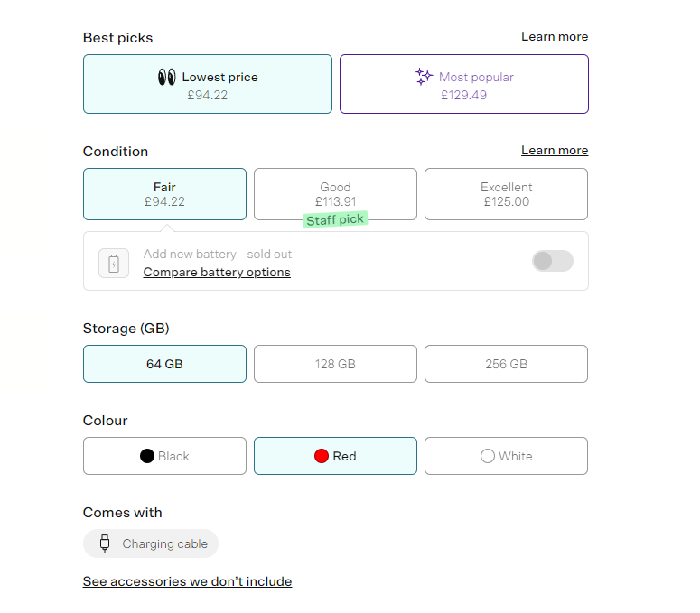Open Learn more link for Best picks
This screenshot has width=700, height=613.
click(555, 37)
